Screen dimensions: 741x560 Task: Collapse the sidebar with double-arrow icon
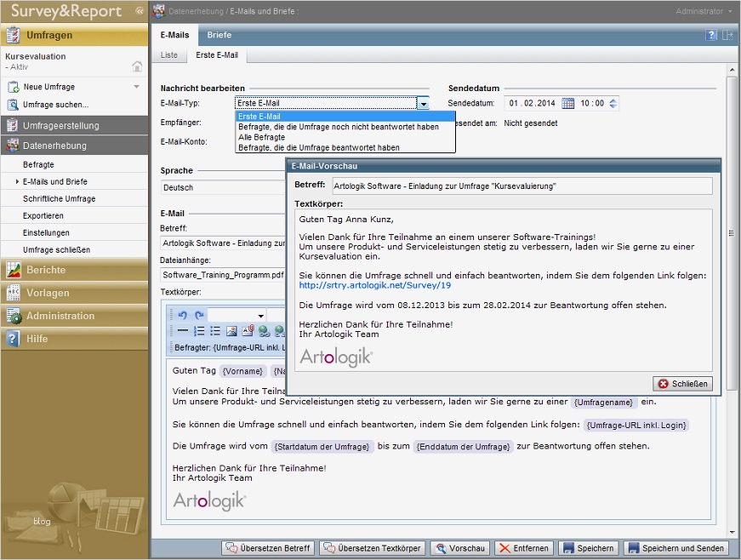(140, 11)
